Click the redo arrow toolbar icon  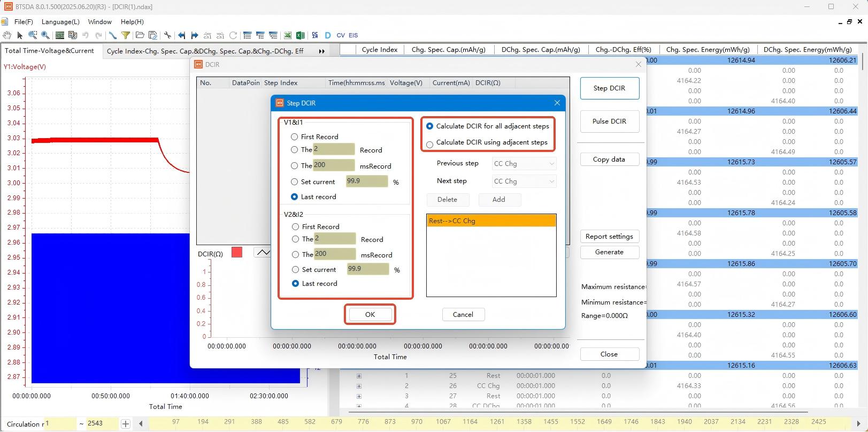(x=98, y=35)
